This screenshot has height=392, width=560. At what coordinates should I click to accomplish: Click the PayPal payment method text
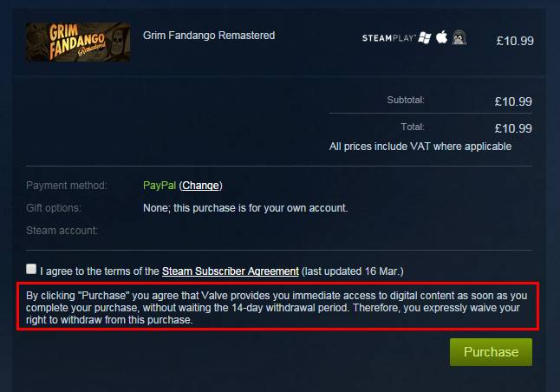[x=160, y=186]
